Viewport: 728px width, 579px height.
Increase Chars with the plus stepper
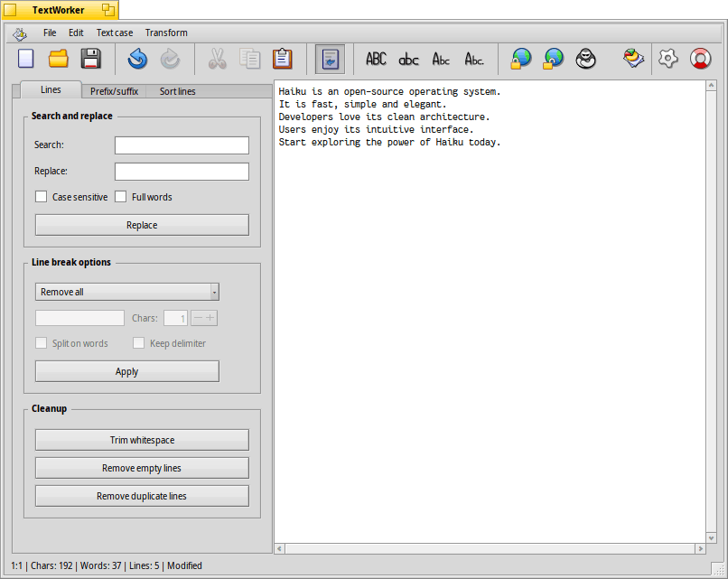tap(210, 318)
